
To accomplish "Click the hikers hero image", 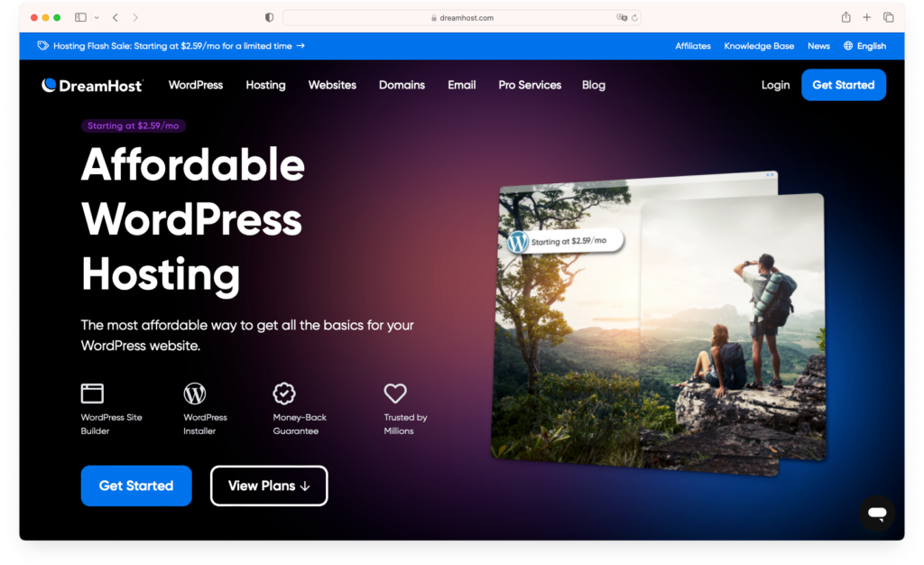I will [x=658, y=325].
